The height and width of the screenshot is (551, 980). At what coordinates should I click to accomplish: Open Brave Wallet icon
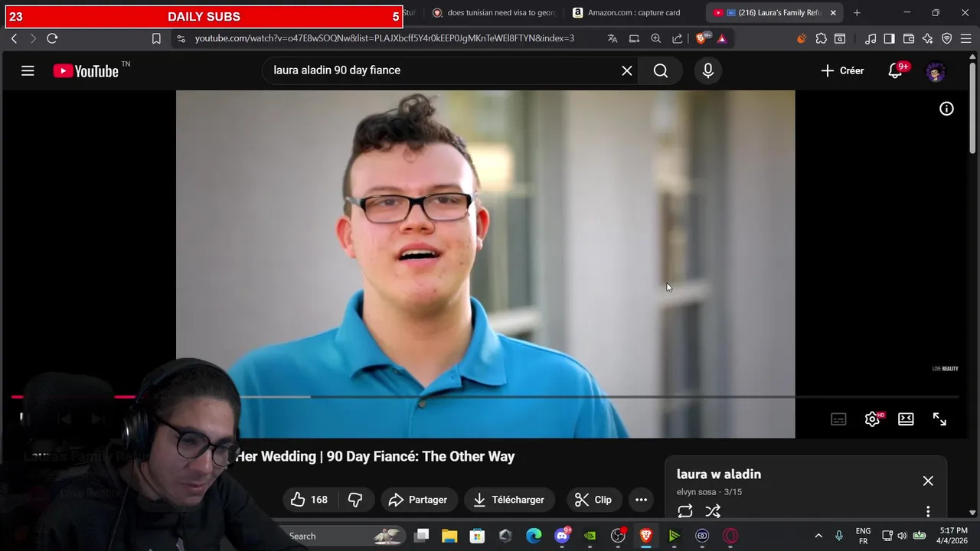pyautogui.click(x=909, y=38)
